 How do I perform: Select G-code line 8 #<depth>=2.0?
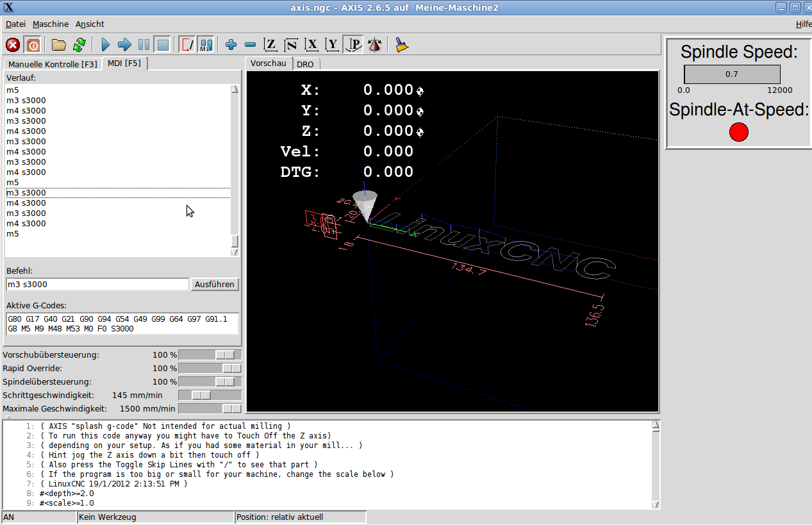67,494
